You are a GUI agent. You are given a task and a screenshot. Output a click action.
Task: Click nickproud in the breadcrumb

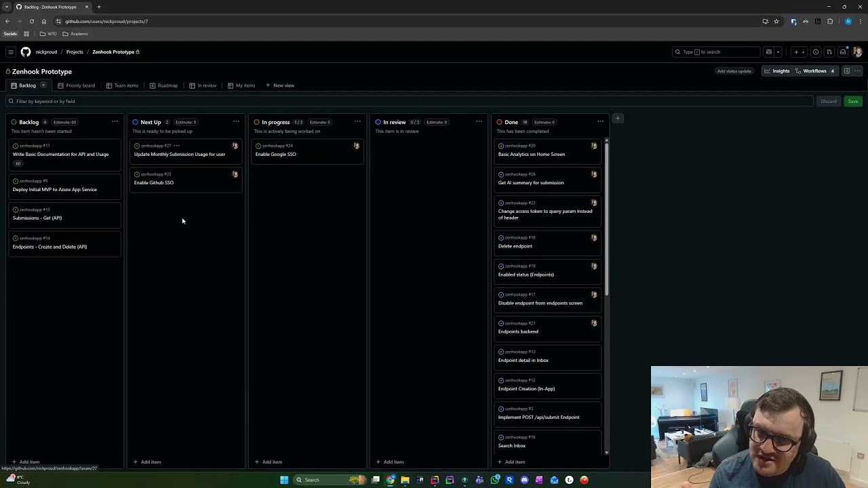point(46,52)
